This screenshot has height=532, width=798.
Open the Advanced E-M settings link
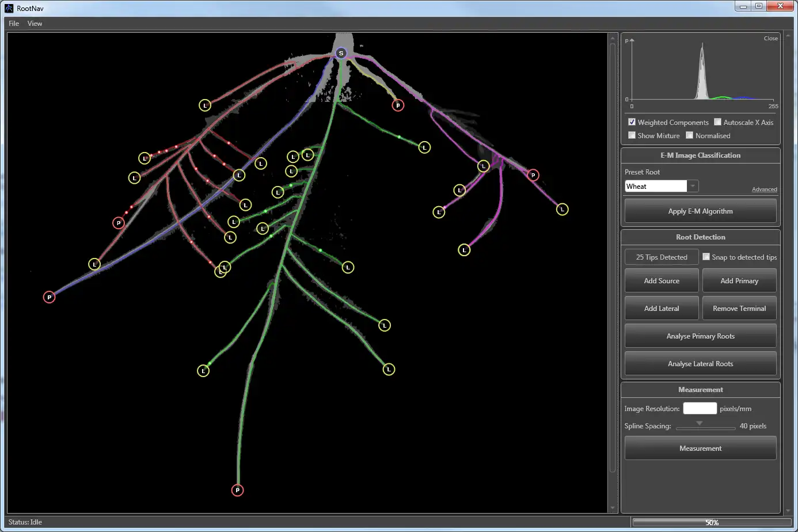point(764,189)
